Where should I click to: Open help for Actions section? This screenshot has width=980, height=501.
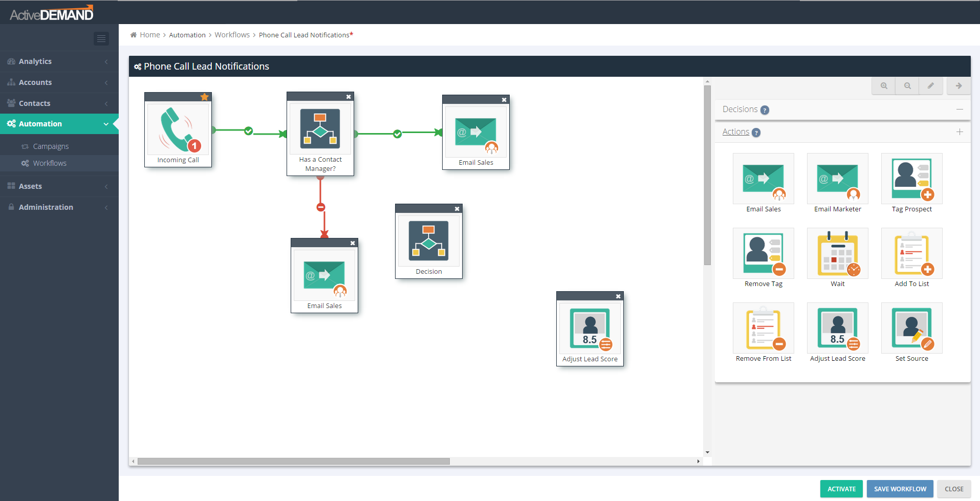756,133
